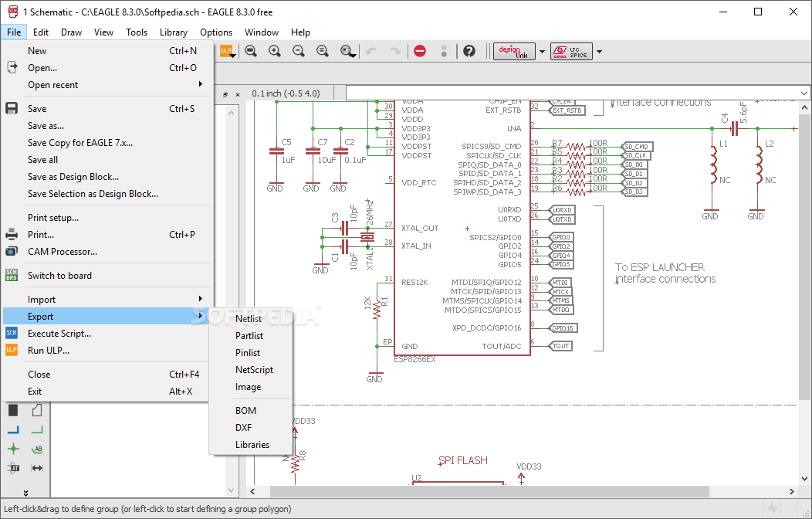Screen dimensions: 812x519
Task: Export as Image
Action: (251, 388)
